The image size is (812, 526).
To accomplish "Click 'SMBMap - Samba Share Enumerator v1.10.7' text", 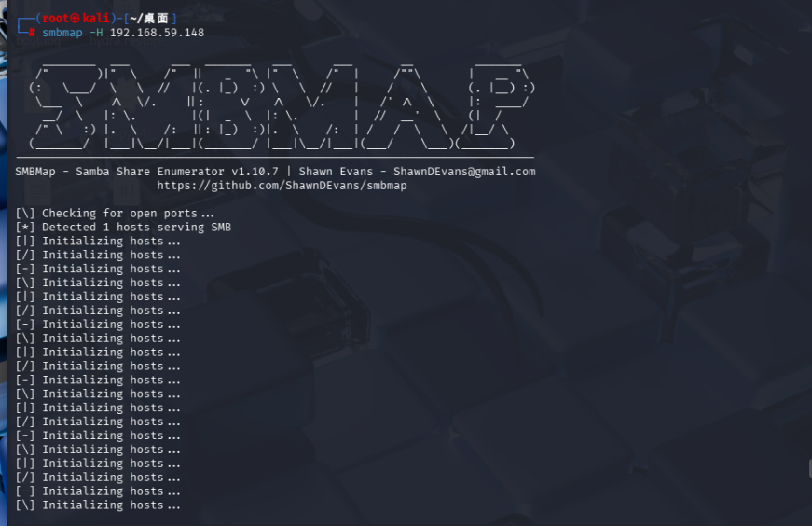I will pyautogui.click(x=146, y=172).
